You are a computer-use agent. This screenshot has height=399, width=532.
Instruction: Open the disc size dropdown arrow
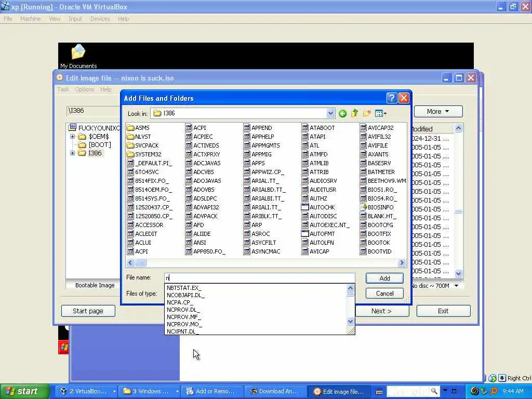(x=456, y=286)
